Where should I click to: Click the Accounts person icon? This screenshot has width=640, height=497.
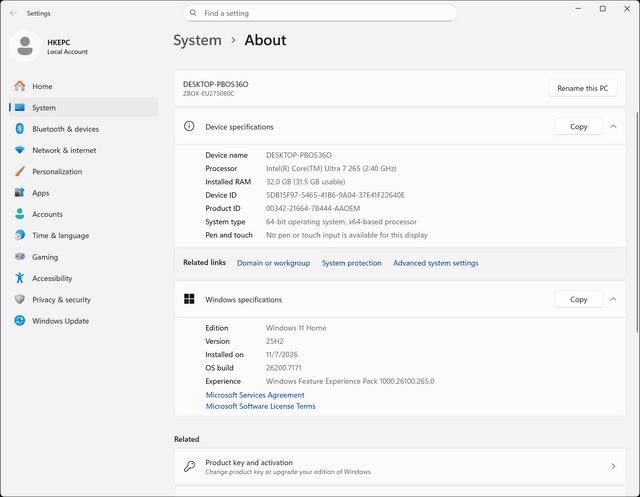tap(20, 214)
